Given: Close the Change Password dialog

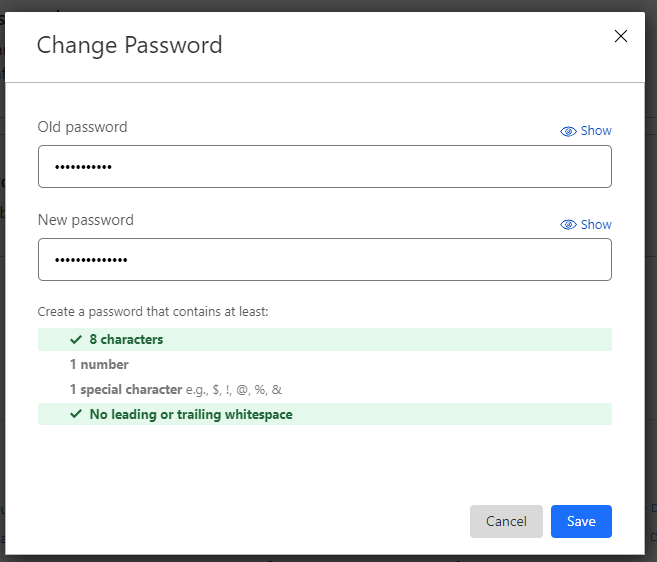Looking at the screenshot, I should 620,37.
